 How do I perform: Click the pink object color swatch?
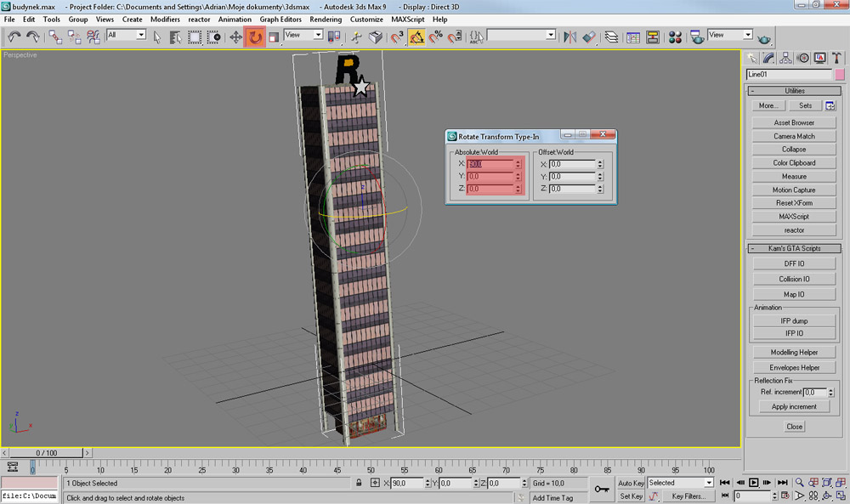point(839,75)
